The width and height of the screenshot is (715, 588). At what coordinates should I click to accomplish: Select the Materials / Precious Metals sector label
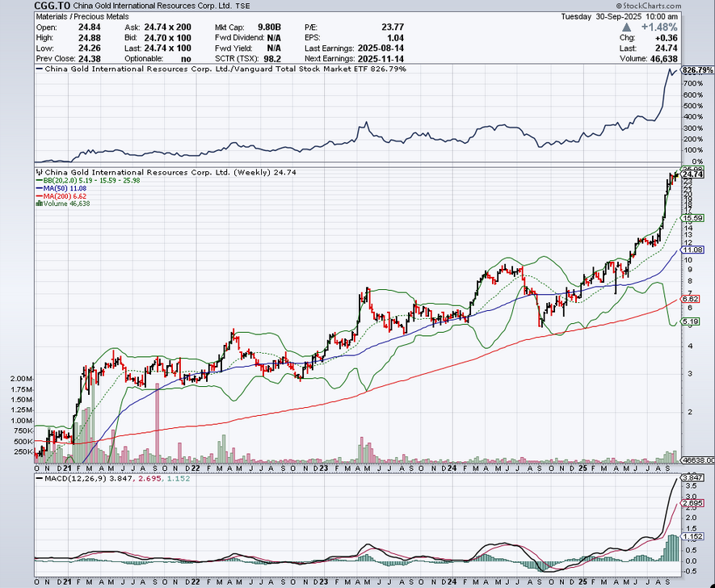coord(82,16)
